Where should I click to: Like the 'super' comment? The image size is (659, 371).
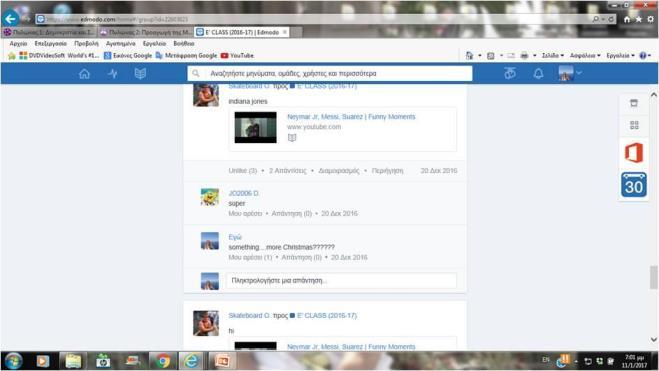pos(245,213)
